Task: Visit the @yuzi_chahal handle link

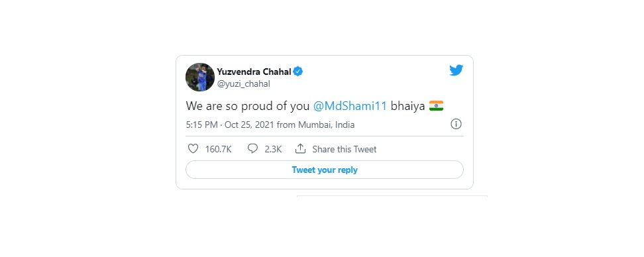Action: [x=244, y=83]
